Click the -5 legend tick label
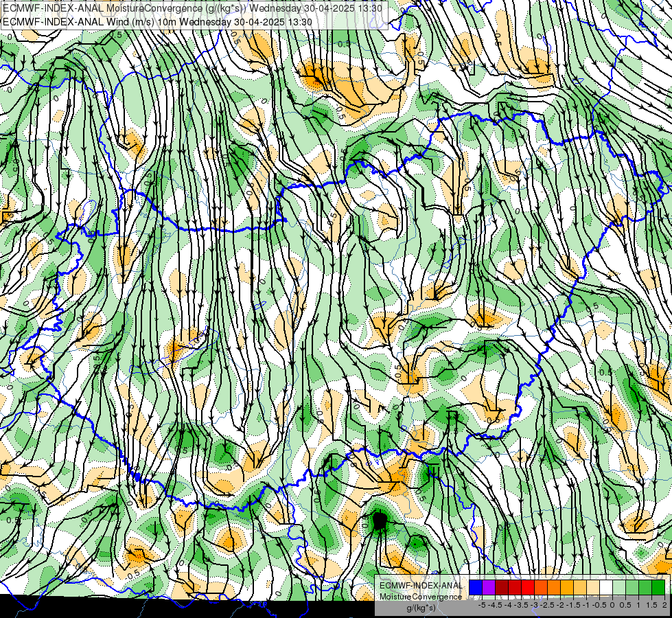Screen dimensions: 672x618 (x=482, y=605)
